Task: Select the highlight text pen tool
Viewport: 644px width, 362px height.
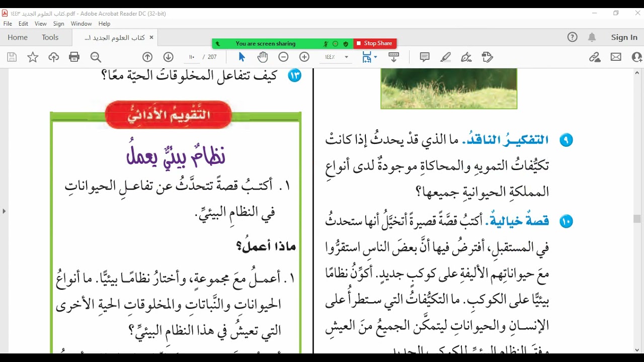Action: [446, 57]
